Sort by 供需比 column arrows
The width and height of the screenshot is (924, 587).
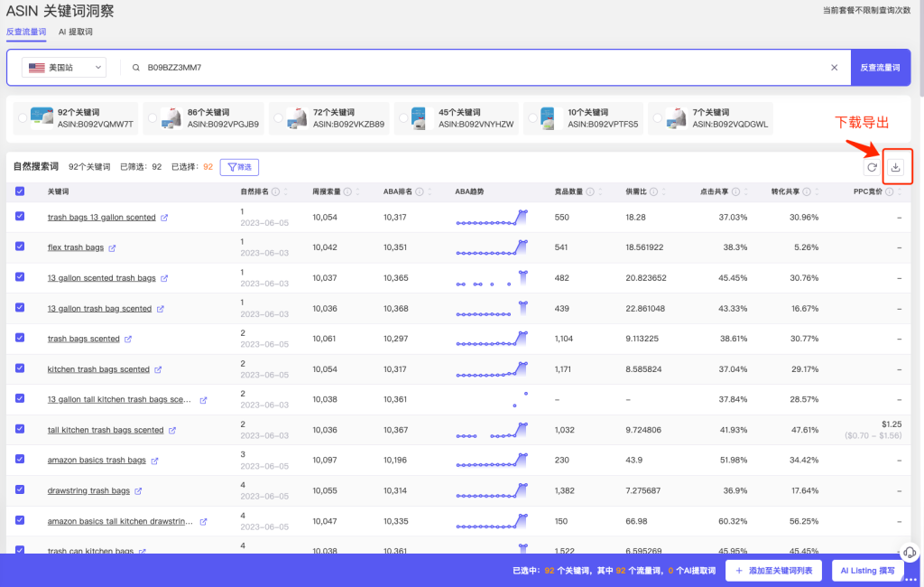tap(663, 191)
